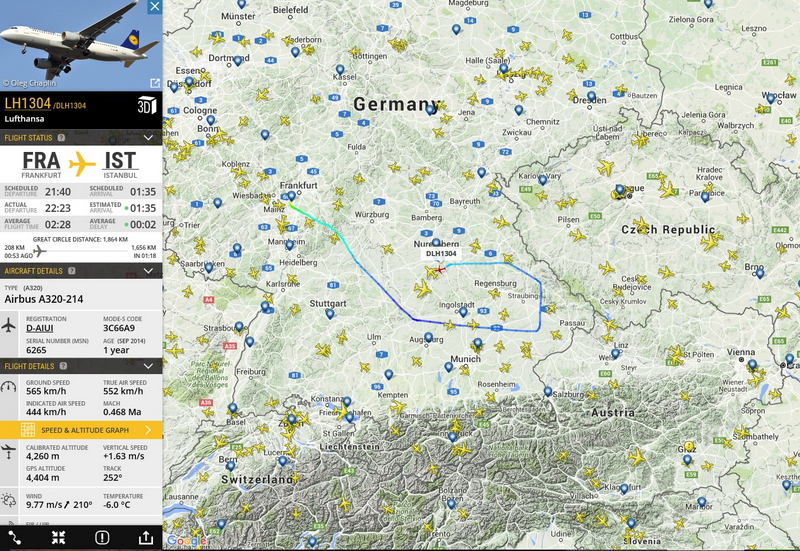The image size is (800, 551).
Task: Click the center-on-aircraft arrows icon
Action: point(58,537)
